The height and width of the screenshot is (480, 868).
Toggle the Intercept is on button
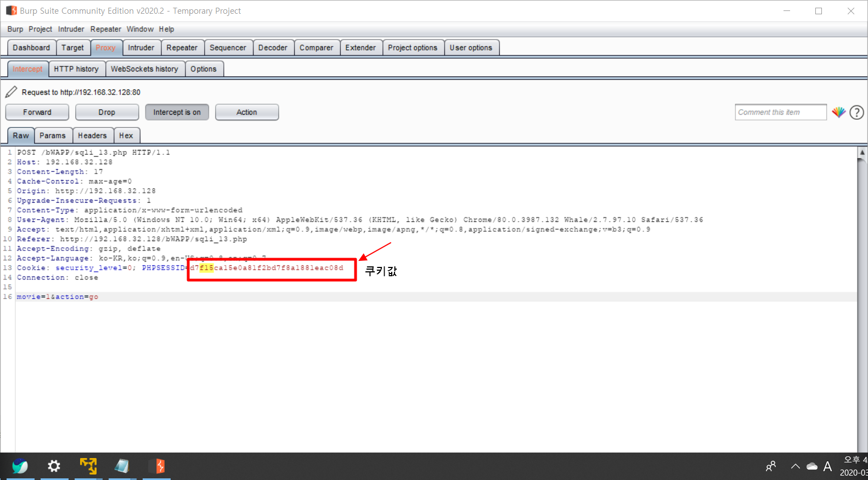click(177, 112)
